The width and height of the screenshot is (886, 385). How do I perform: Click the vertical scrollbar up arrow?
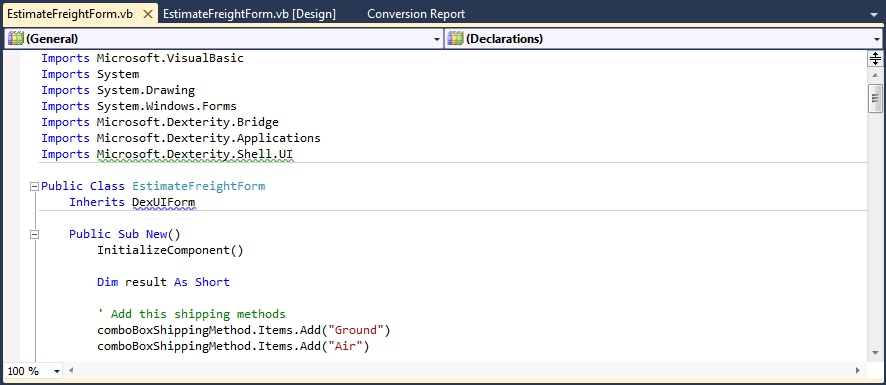(875, 75)
